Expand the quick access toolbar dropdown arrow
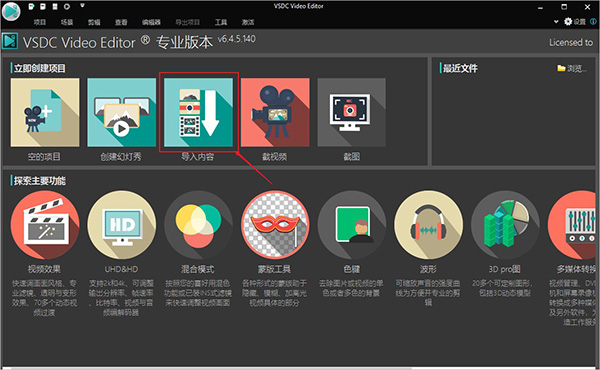Screen dimensions: 600x370 82,6
